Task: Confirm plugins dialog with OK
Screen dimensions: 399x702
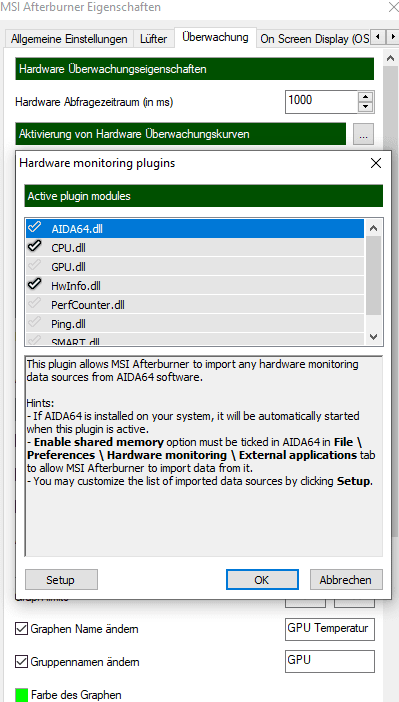Action: click(262, 580)
